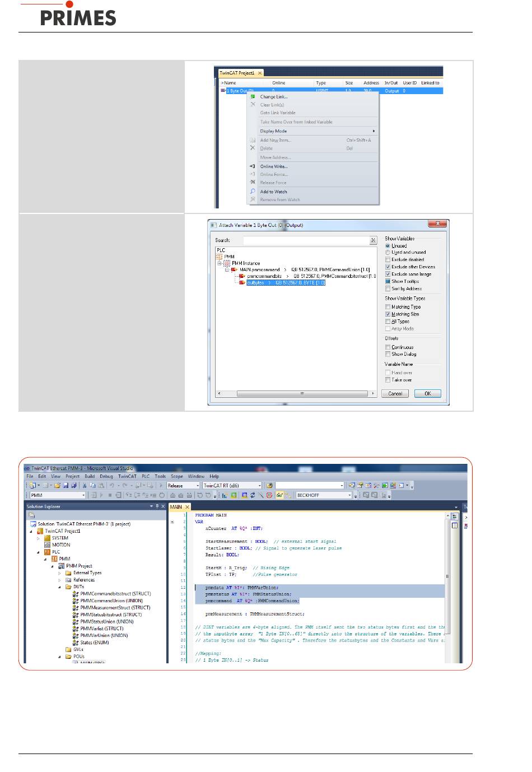This screenshot has width=532, height=772.
Task: Click the New Project toolbar icon
Action: [33, 486]
